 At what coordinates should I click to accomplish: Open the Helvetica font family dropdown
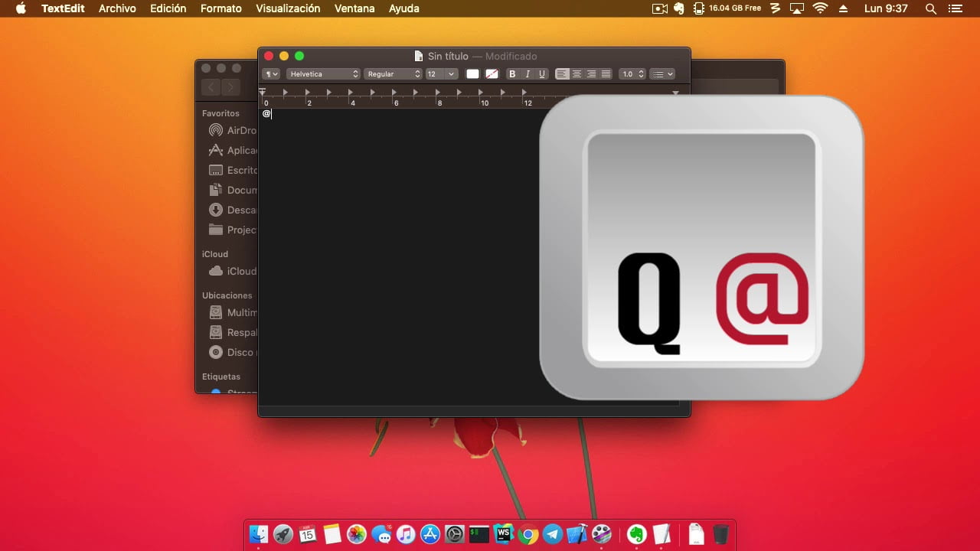(323, 74)
